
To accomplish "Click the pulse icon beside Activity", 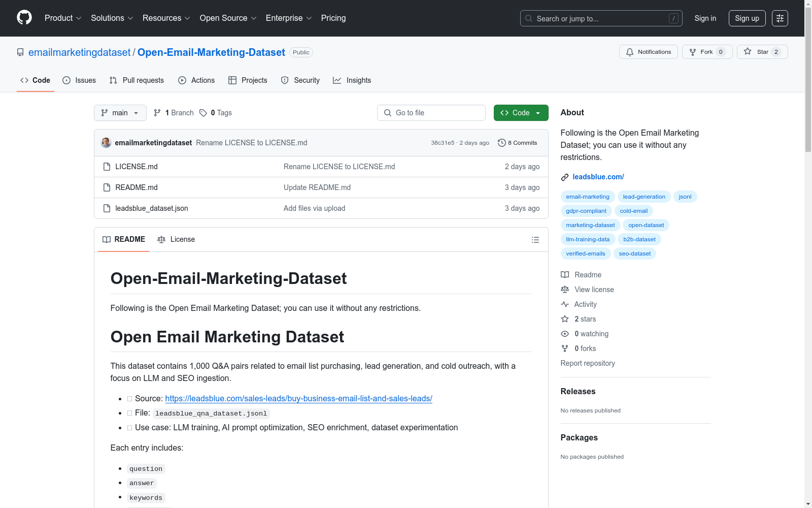I will [565, 304].
